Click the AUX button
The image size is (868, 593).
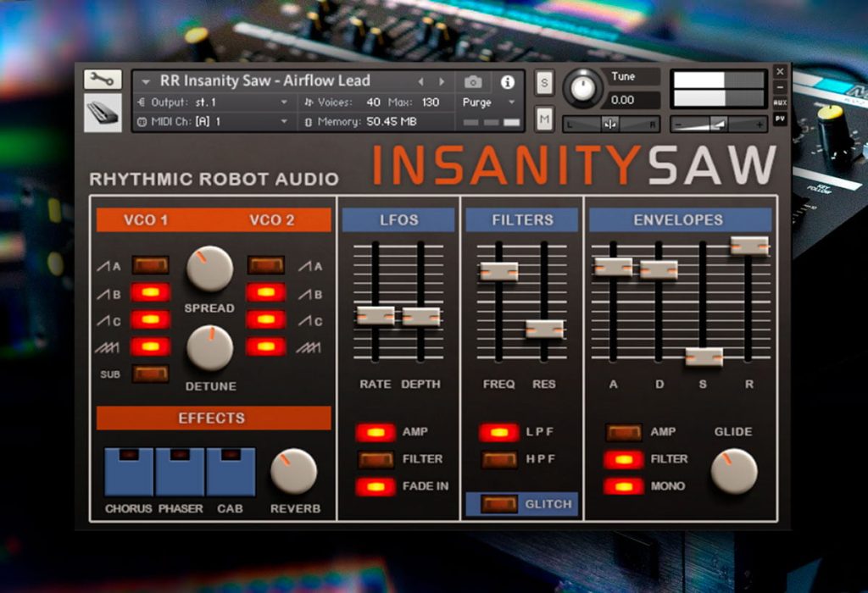tap(780, 103)
